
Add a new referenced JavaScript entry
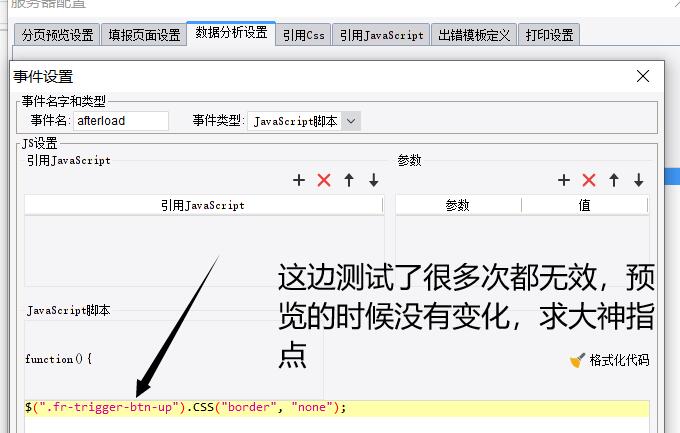(x=299, y=180)
